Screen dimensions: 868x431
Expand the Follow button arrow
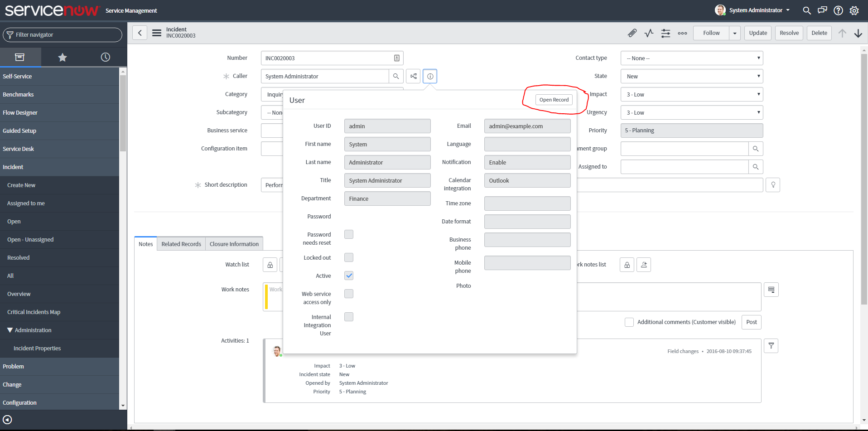click(x=734, y=33)
